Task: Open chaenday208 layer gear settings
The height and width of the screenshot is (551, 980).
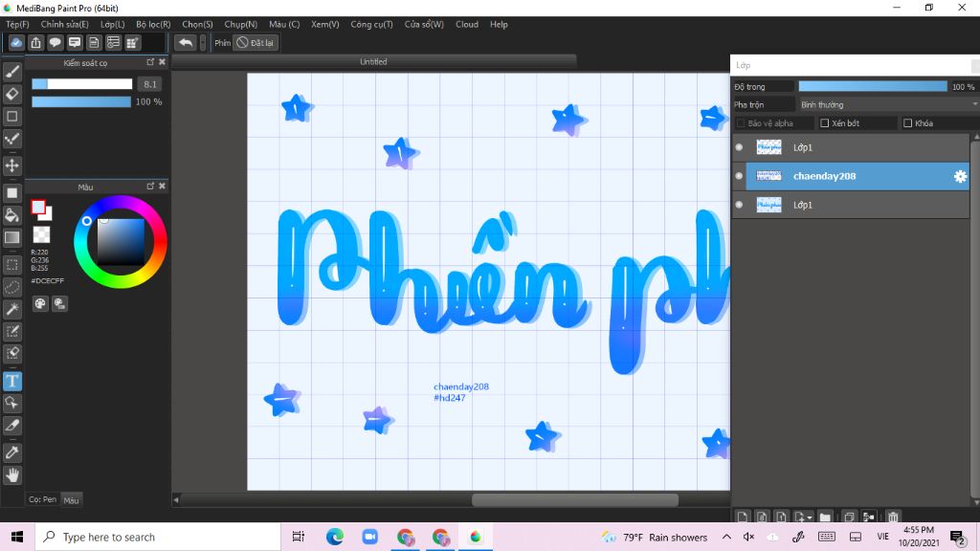Action: pyautogui.click(x=960, y=177)
